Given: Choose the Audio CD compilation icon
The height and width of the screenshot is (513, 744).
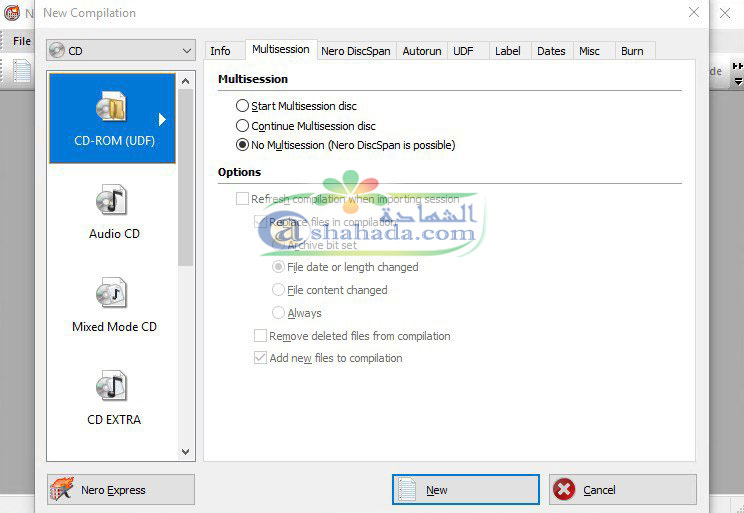Looking at the screenshot, I should [x=111, y=201].
